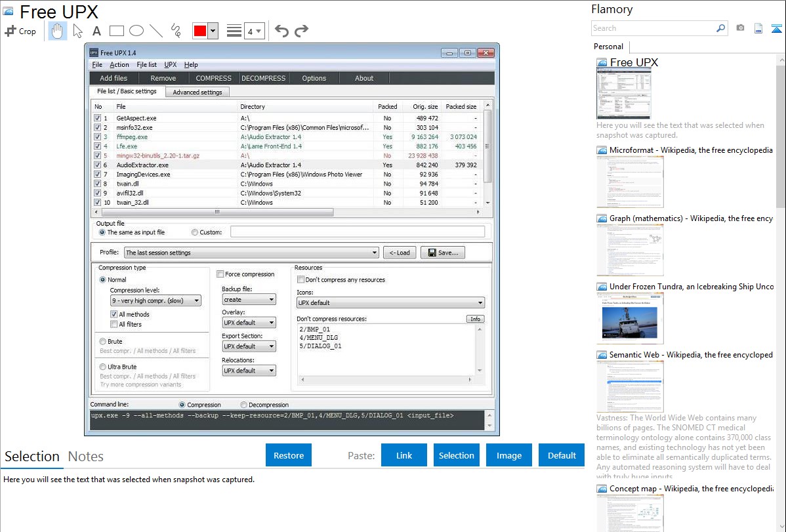786x532 pixels.
Task: Select the text annotation tool
Action: 96,31
